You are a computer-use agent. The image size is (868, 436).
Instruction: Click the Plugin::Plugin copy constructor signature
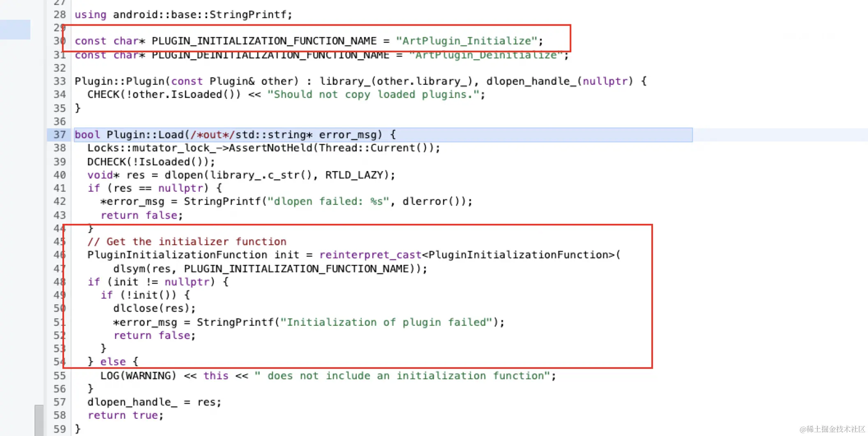coord(360,81)
